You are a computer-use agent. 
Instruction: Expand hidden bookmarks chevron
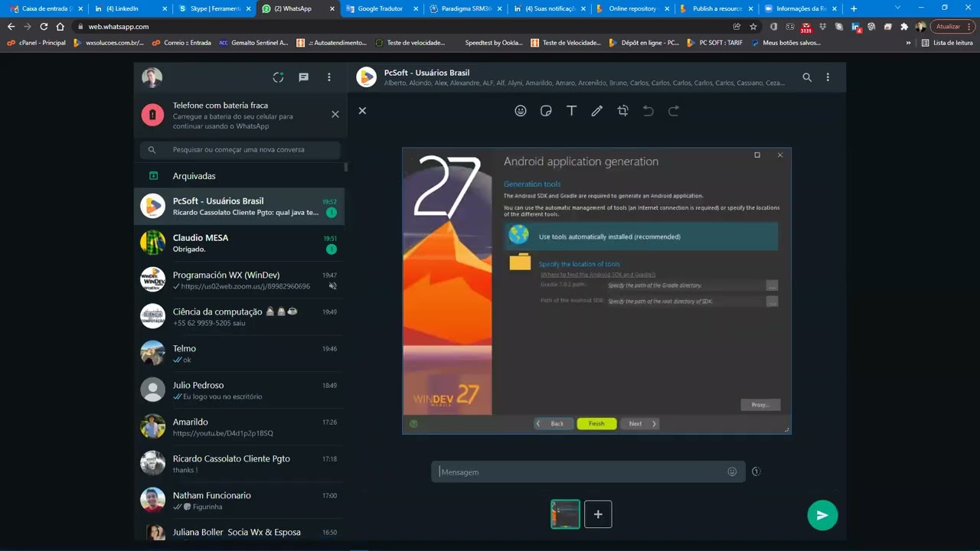tap(909, 43)
